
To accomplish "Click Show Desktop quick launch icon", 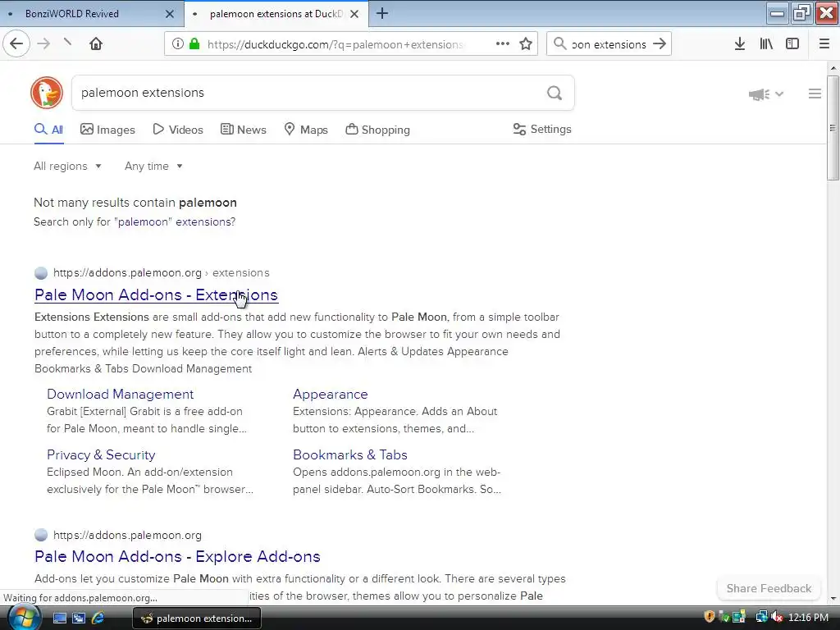I will click(59, 618).
